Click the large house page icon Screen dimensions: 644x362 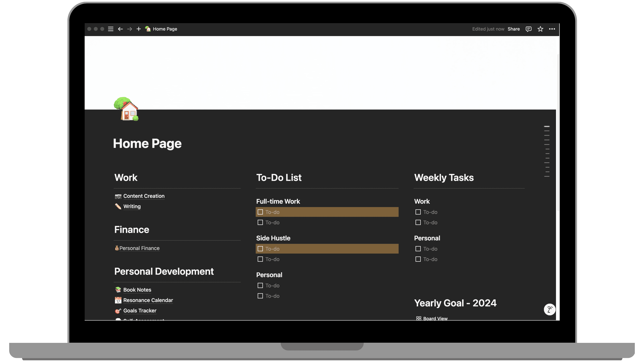pyautogui.click(x=126, y=109)
